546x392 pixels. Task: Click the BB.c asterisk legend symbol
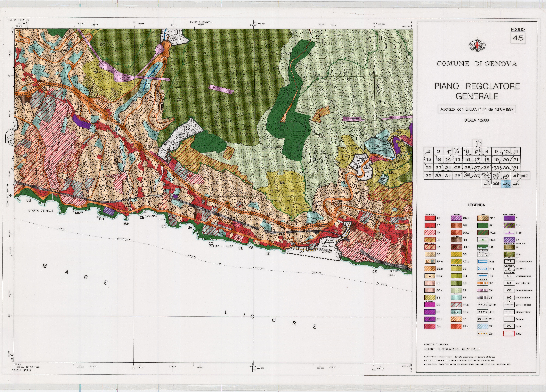[x=430, y=276]
